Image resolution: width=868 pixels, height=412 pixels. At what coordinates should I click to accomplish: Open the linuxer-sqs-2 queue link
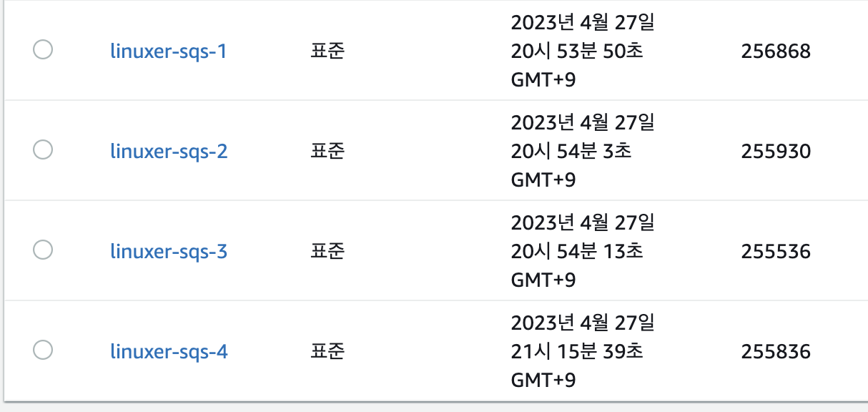click(169, 152)
